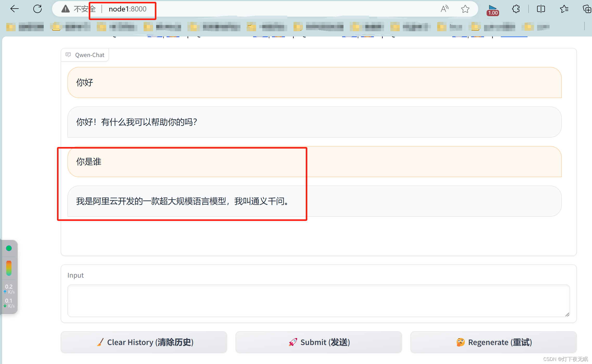Click the textarea resize handle
Viewport: 592px width, 364px height.
pos(567,315)
